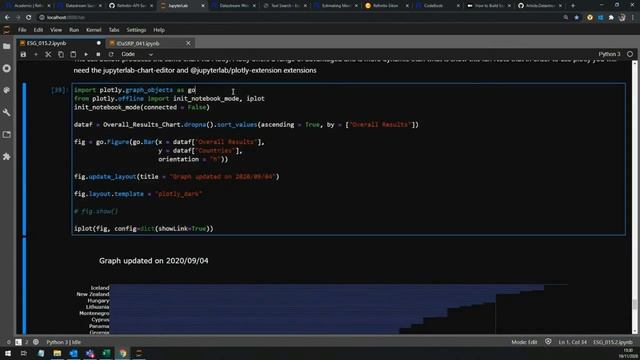Open the Running Terminals and Kernels sidebar icon
The width and height of the screenshot is (640, 360).
(x=7, y=69)
